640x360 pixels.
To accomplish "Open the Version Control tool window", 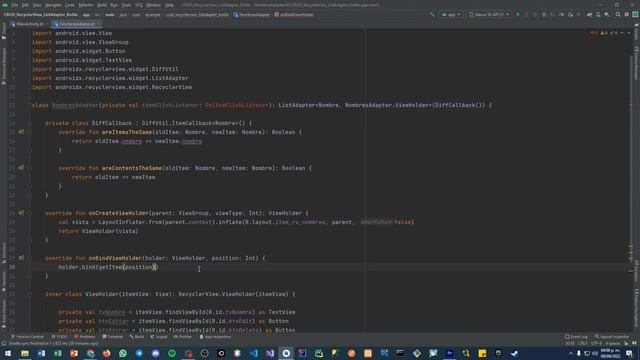I will tap(28, 337).
